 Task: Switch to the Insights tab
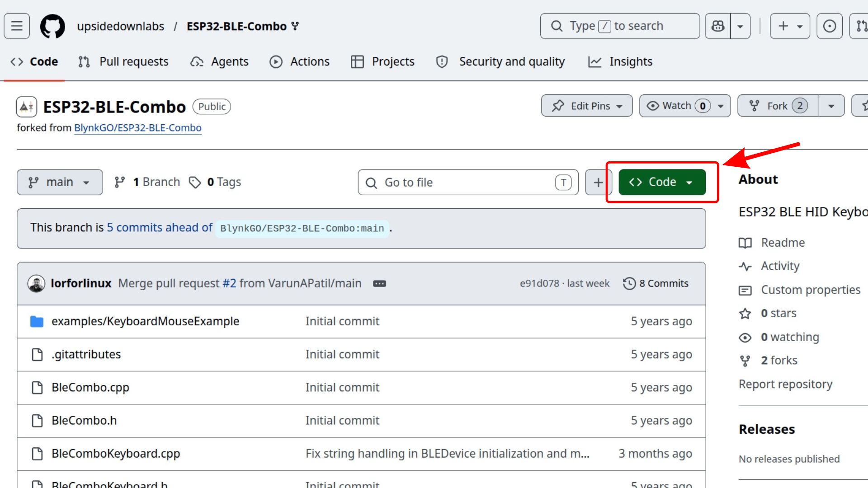click(620, 61)
